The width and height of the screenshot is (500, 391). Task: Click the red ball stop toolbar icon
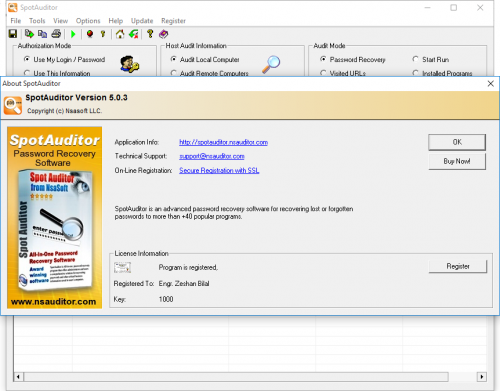90,34
